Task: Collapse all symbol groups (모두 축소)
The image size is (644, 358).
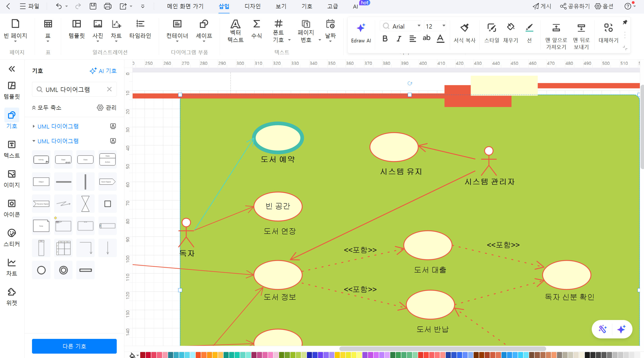Action: click(47, 108)
